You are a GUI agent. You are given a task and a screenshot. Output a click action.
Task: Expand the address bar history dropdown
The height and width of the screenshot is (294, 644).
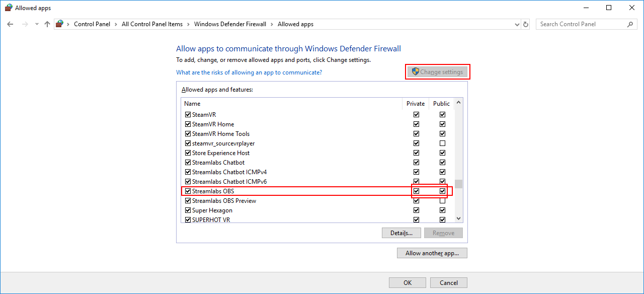(x=517, y=24)
